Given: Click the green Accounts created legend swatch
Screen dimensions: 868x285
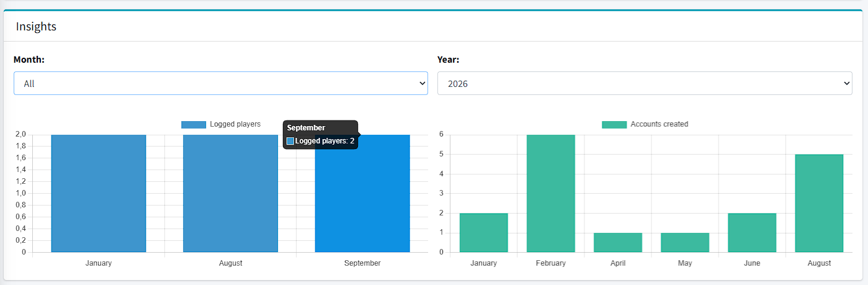Looking at the screenshot, I should click(614, 125).
